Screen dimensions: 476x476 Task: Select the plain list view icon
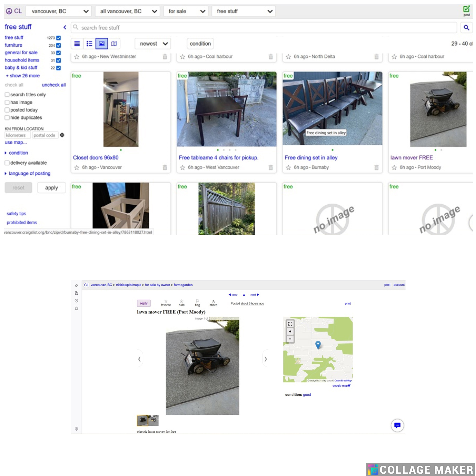pyautogui.click(x=77, y=44)
